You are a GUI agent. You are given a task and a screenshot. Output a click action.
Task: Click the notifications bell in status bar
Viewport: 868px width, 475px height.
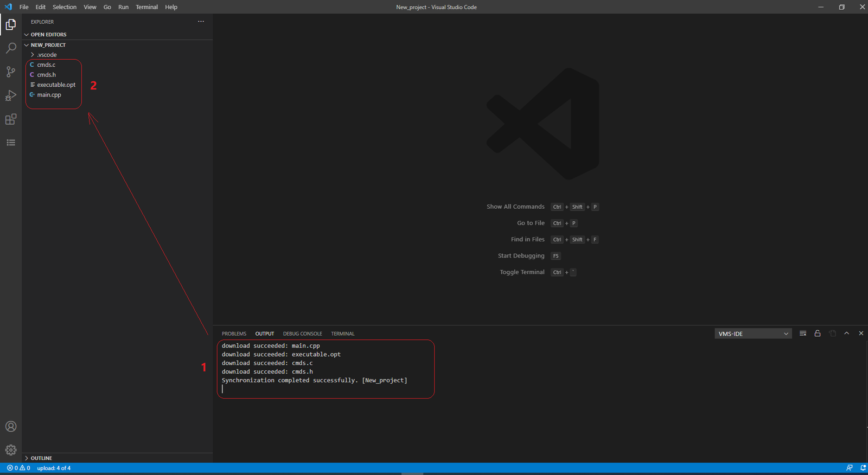[x=863, y=468]
